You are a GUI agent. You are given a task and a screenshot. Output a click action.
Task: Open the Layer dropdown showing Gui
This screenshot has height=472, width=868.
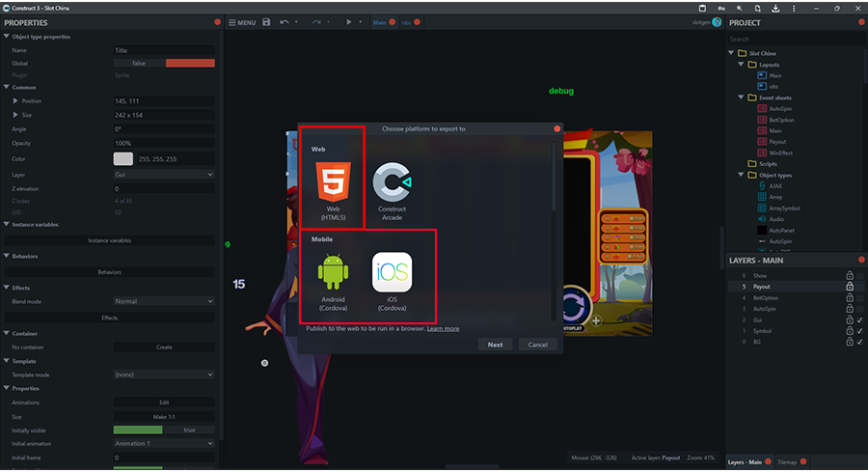[164, 175]
